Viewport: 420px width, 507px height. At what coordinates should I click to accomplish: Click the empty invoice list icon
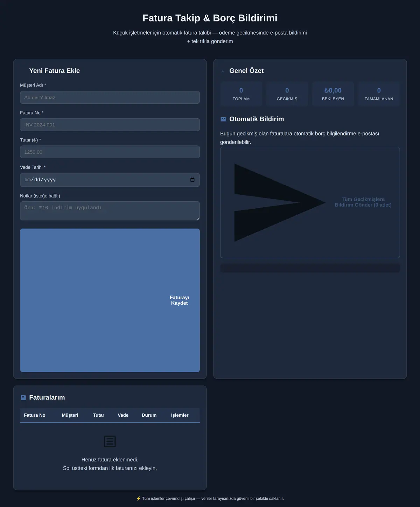(110, 441)
